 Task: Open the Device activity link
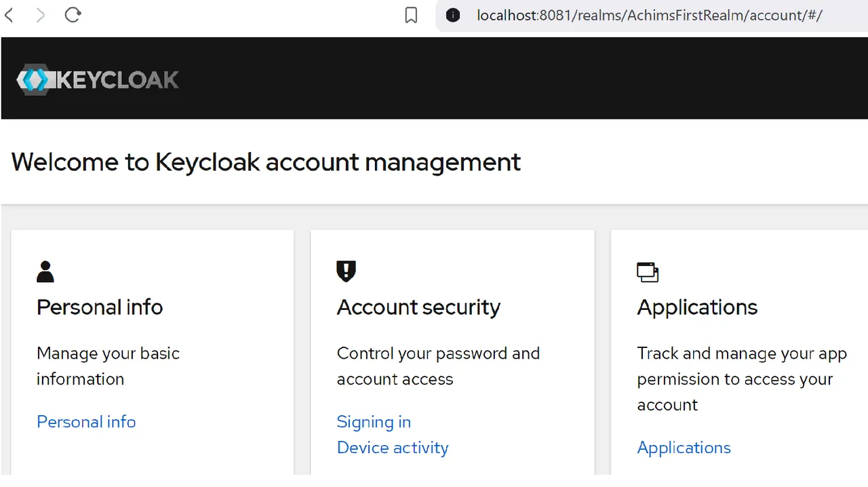coord(393,448)
